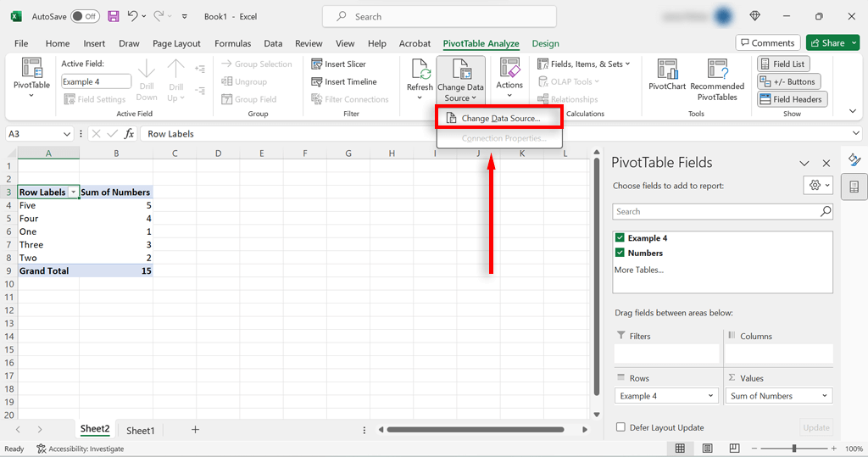Uncheck the Numbers field
The image size is (868, 457).
coord(620,253)
